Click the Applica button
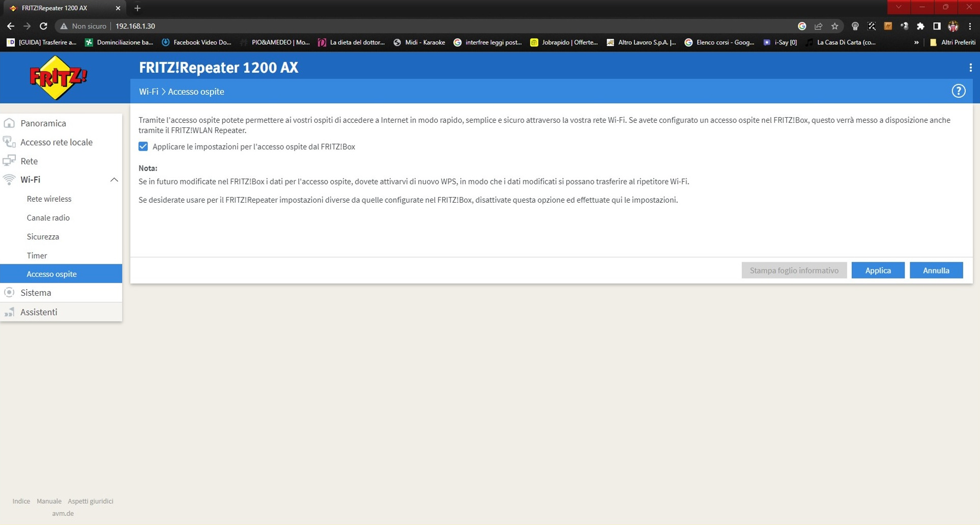The width and height of the screenshot is (980, 525). (878, 270)
